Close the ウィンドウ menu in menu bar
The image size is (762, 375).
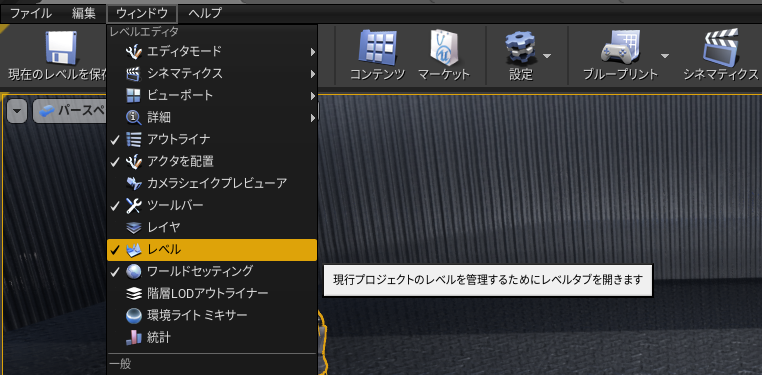142,14
